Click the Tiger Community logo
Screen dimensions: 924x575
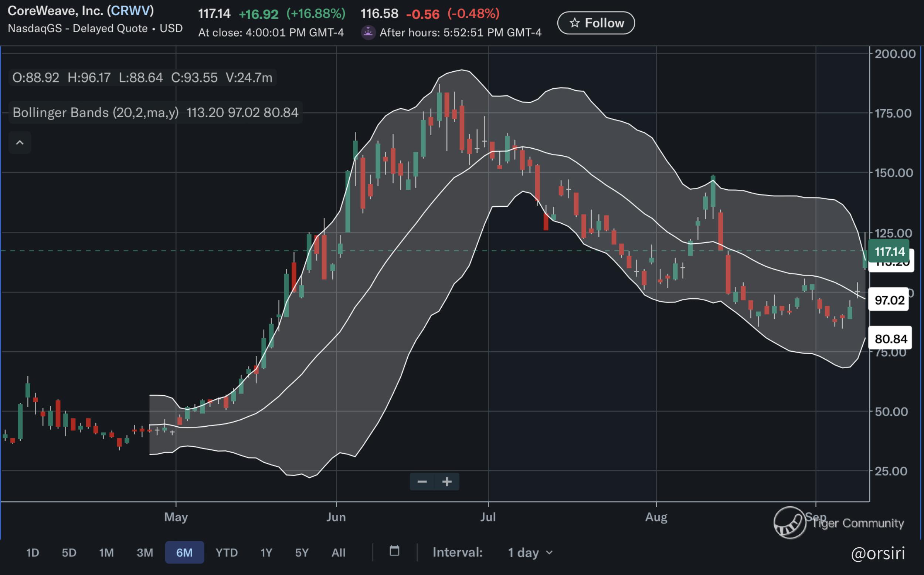790,523
